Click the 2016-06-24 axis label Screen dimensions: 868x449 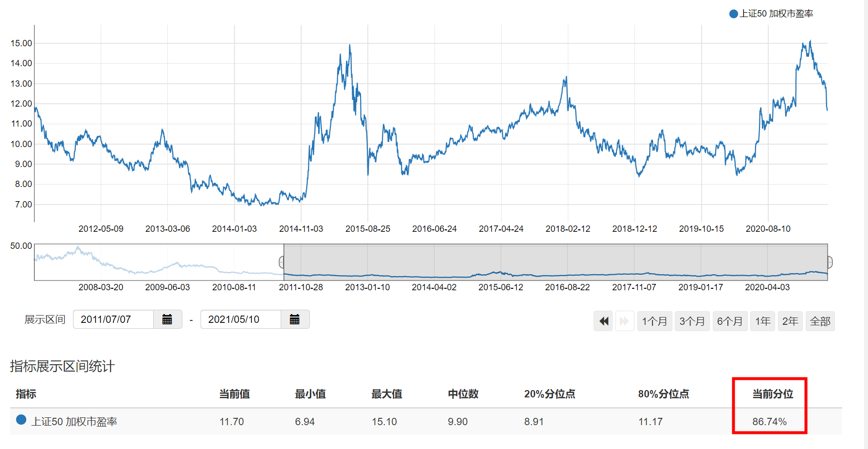(x=434, y=229)
